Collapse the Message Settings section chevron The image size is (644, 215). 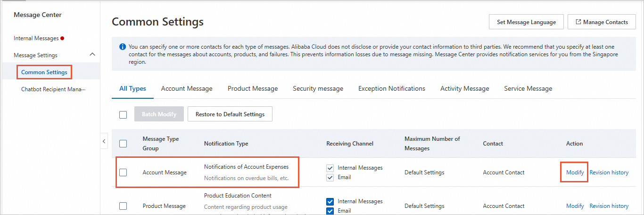(x=92, y=55)
